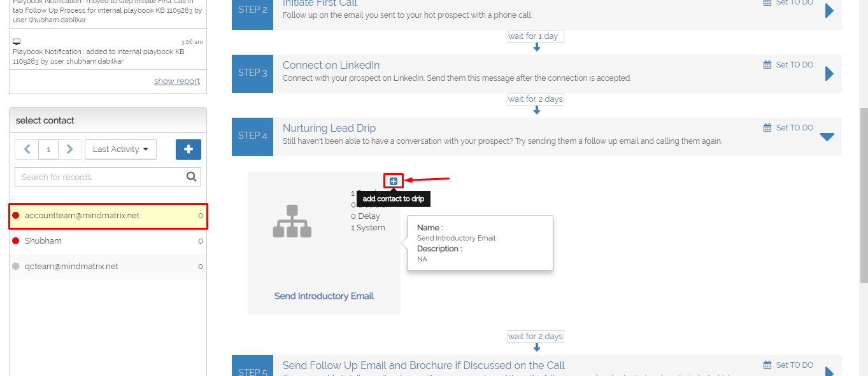Expand Step 3 Connect on LinkedIn arrow
Viewport: 868px width, 376px height.
(829, 74)
